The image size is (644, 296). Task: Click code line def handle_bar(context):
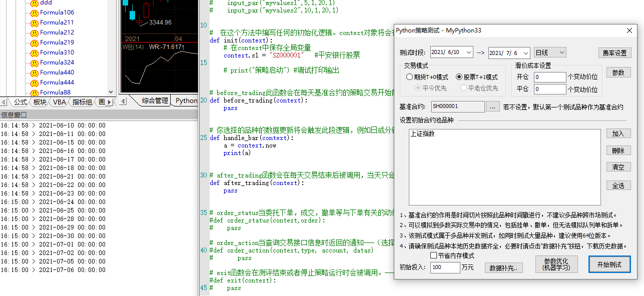pyautogui.click(x=252, y=138)
